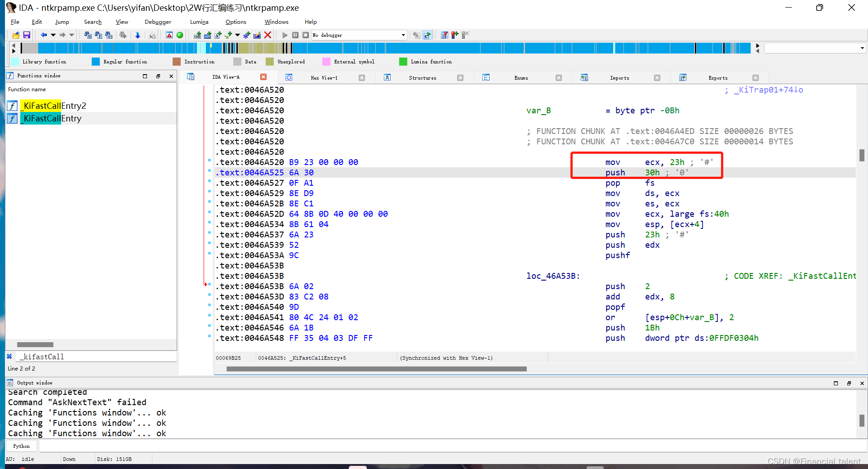Image resolution: width=868 pixels, height=469 pixels.
Task: Select _KiFastCallEntry2 in Functions window
Action: [54, 106]
